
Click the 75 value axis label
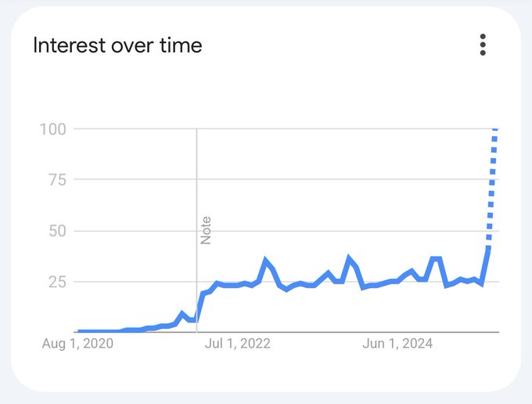pyautogui.click(x=57, y=180)
